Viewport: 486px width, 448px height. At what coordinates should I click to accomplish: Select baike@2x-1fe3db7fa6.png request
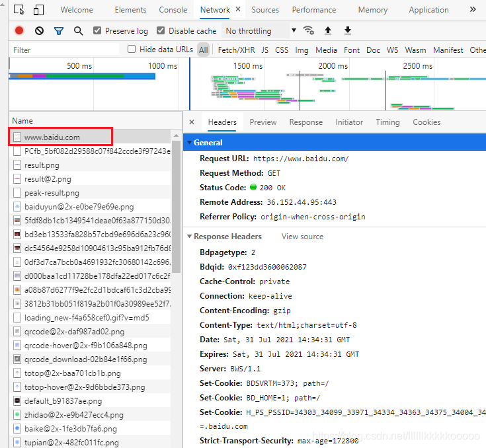91,429
